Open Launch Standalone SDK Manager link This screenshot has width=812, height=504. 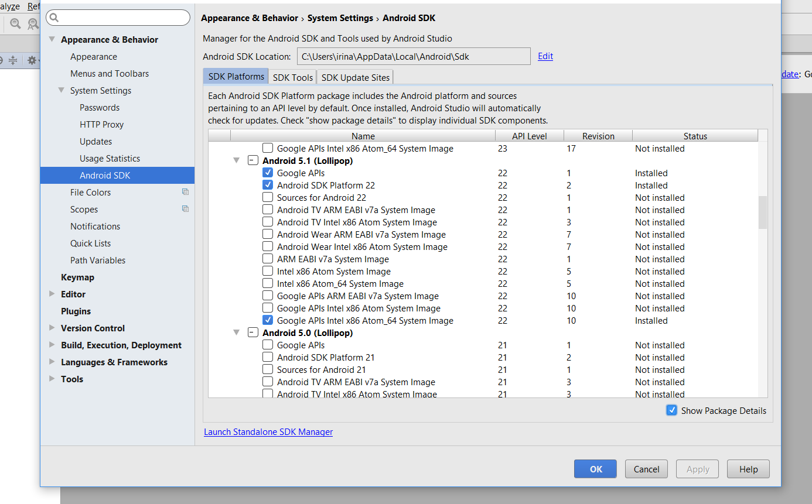click(268, 432)
